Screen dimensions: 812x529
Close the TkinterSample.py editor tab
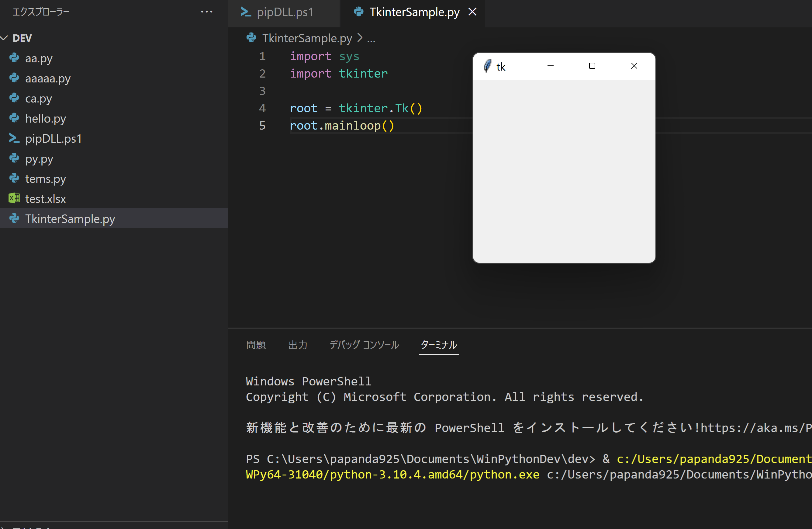[x=472, y=12]
